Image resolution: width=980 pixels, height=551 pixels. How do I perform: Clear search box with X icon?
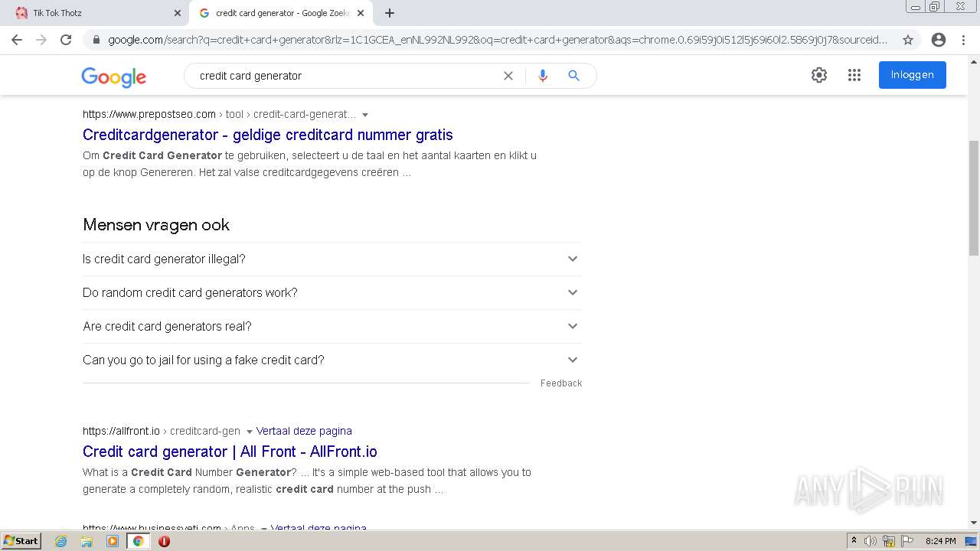coord(508,76)
